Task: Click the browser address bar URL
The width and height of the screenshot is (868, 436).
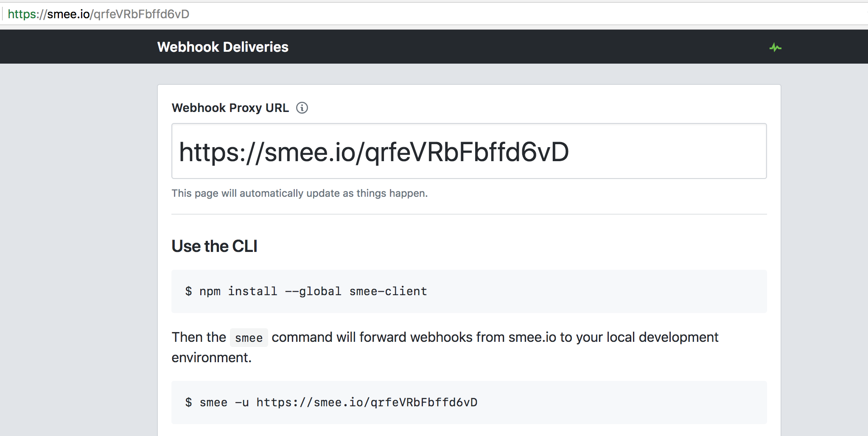Action: pos(98,14)
